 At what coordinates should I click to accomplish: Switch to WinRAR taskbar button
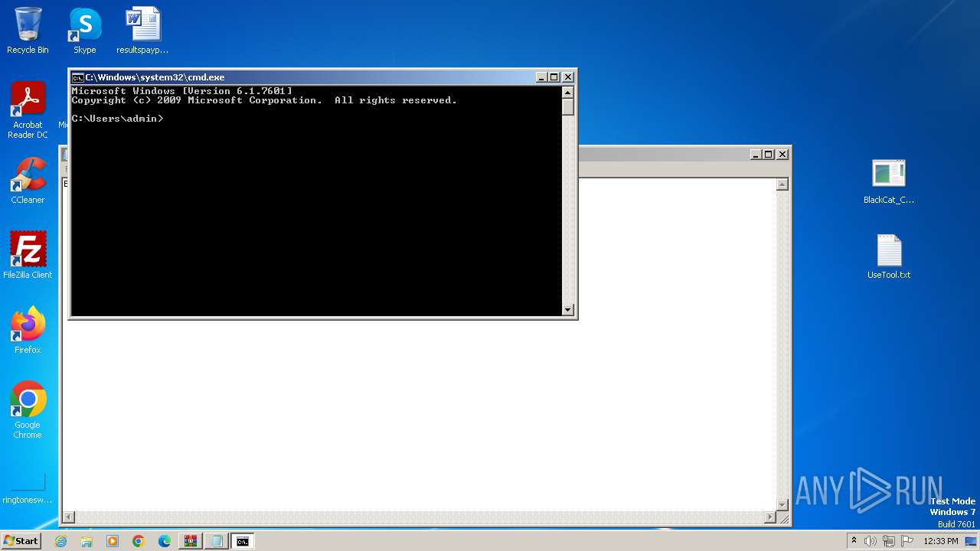[x=191, y=541]
